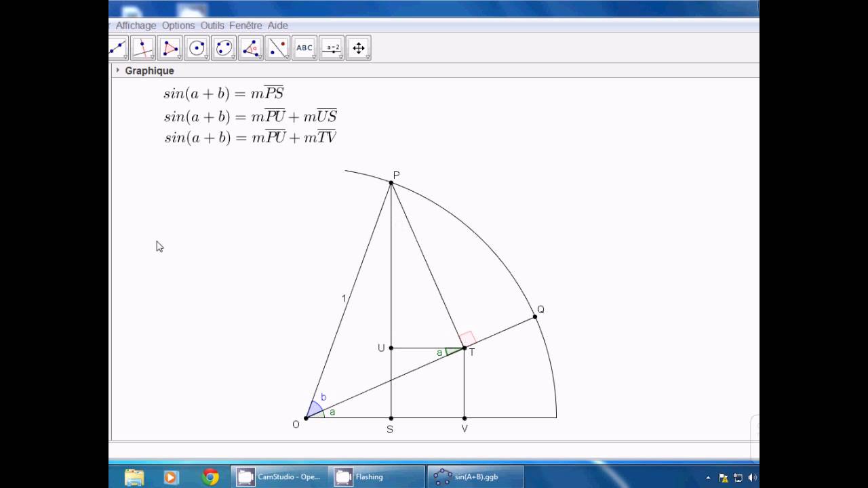The height and width of the screenshot is (488, 868).
Task: Click the equation sin(a+b) = mPS
Action: pos(224,94)
